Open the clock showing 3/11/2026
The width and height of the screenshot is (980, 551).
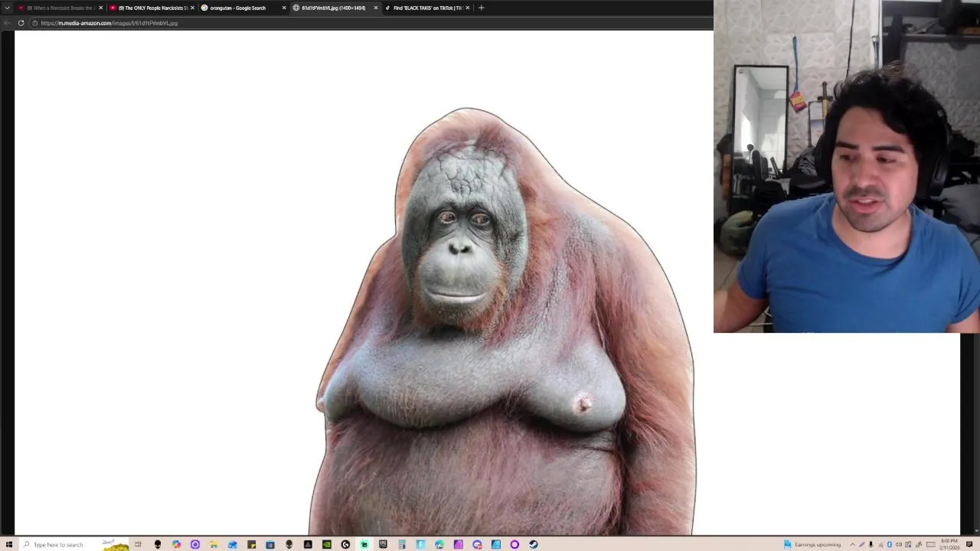click(949, 544)
